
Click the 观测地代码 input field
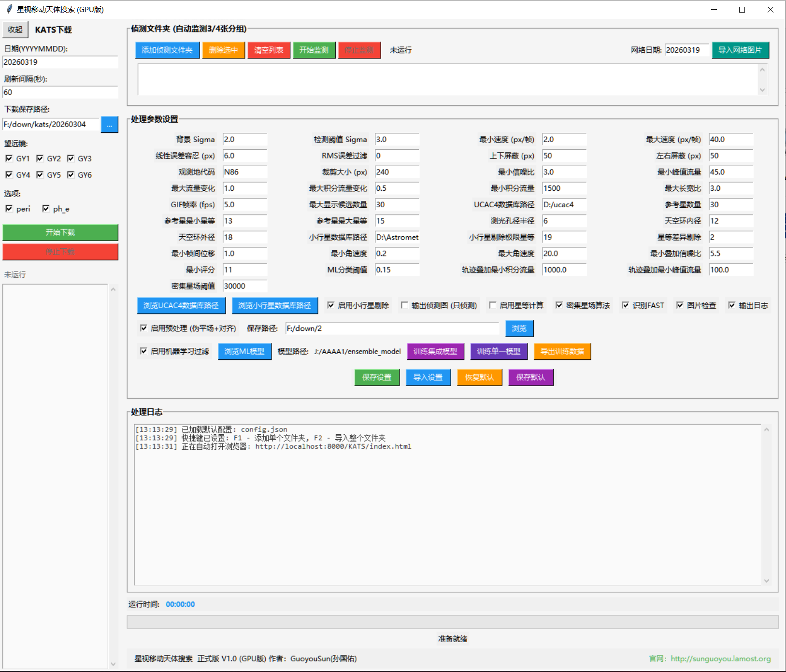point(244,172)
